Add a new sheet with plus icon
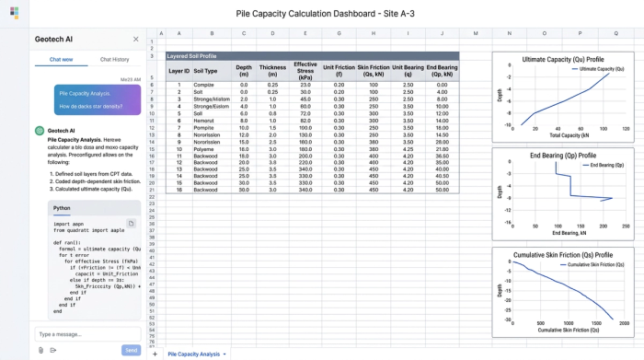This screenshot has width=644, height=360. point(155,354)
